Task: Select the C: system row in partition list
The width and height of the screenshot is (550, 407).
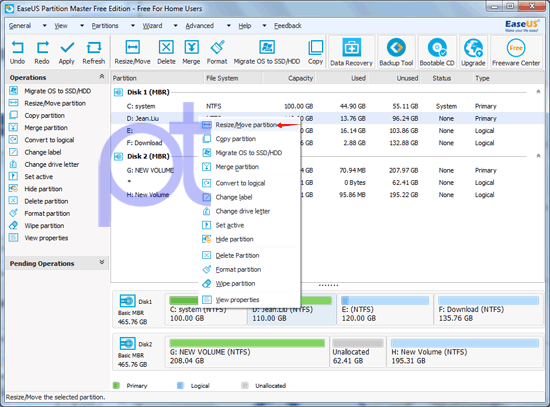Action: coord(328,106)
